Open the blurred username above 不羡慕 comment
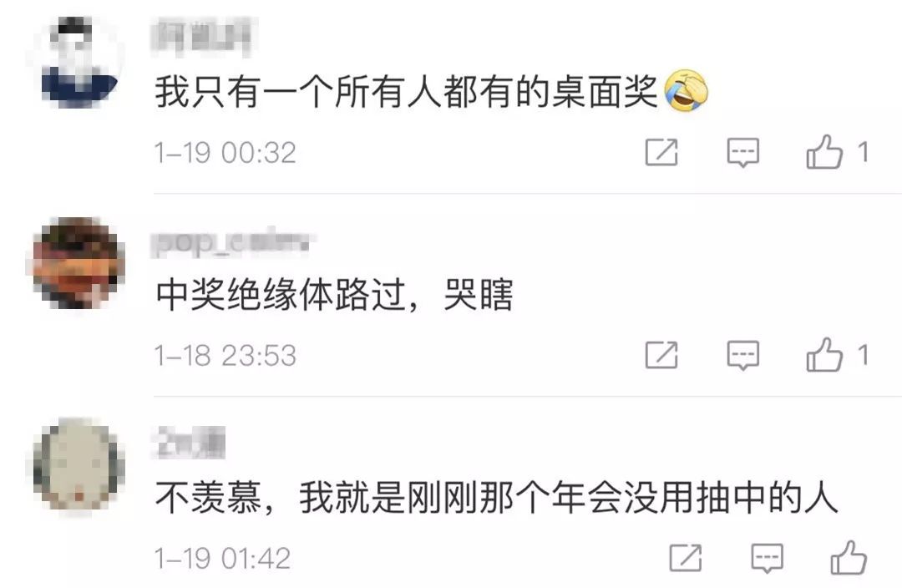 point(190,443)
